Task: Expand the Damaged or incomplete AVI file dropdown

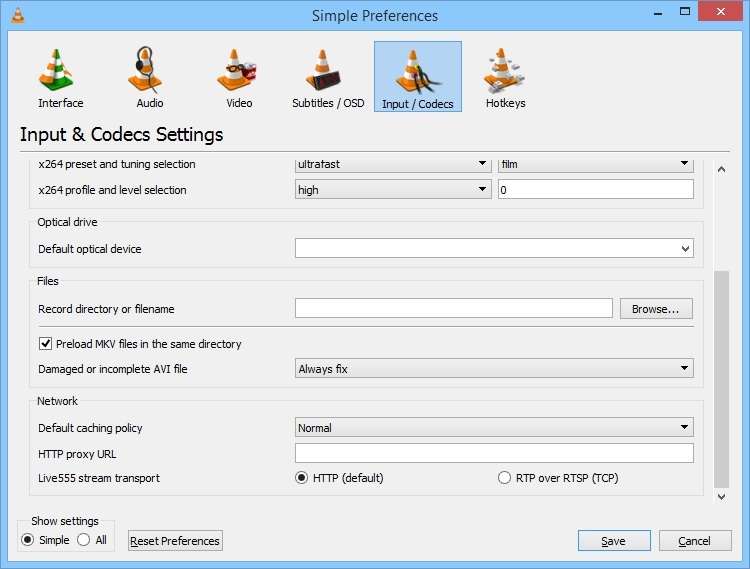Action: pos(494,368)
